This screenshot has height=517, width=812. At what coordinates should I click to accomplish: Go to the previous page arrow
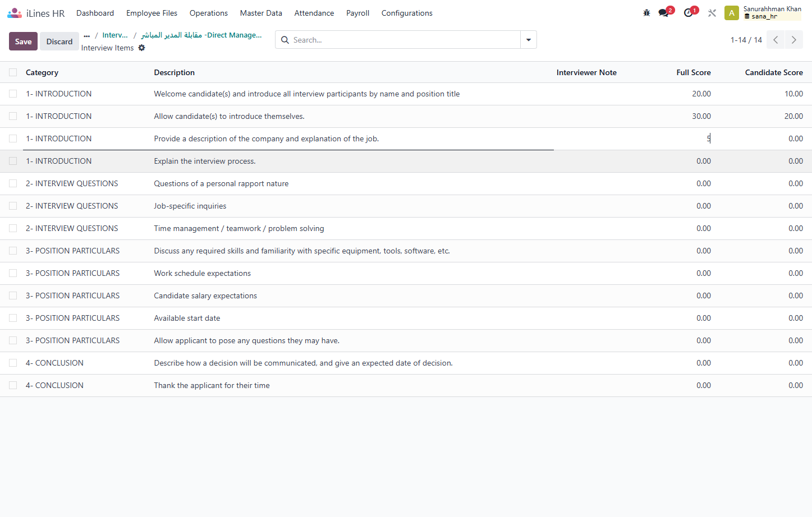point(776,40)
